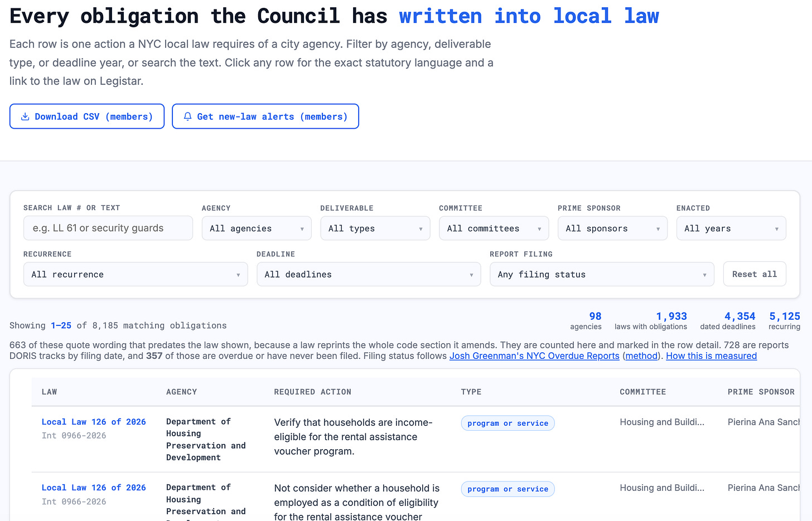Viewport: 812px width, 521px height.
Task: Click Int 0966-2026 in the first row
Action: coord(74,436)
